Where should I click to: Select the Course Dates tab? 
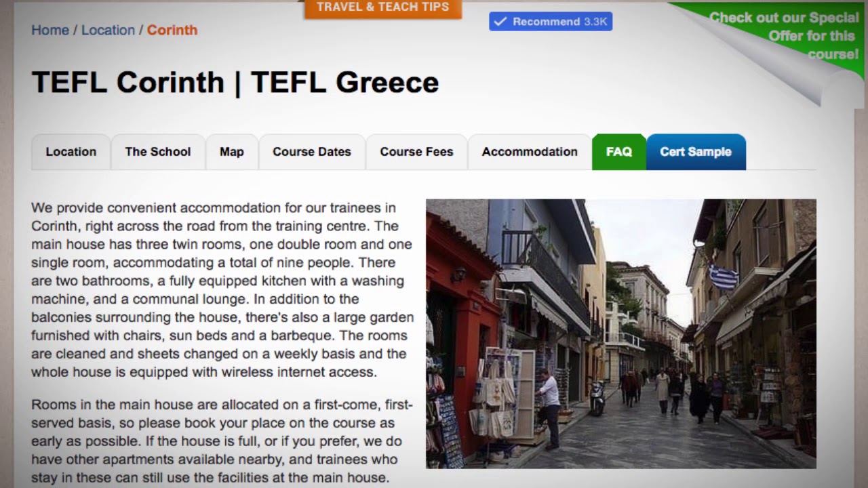click(312, 152)
